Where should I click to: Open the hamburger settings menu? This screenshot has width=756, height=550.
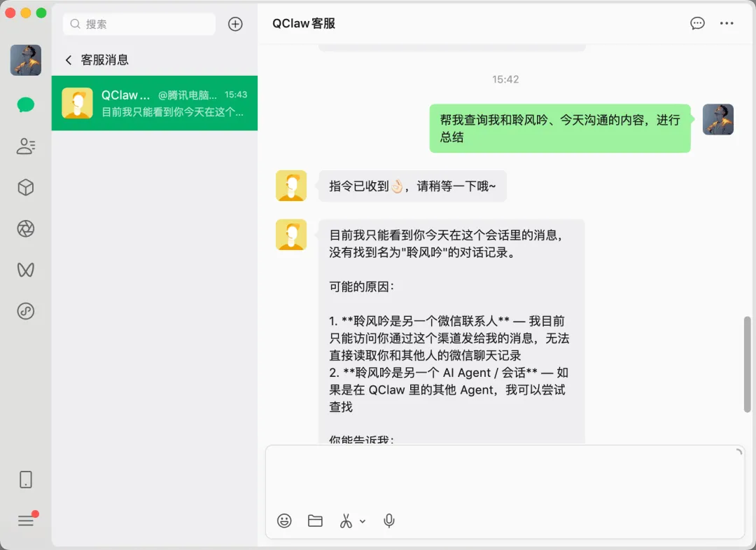click(26, 521)
